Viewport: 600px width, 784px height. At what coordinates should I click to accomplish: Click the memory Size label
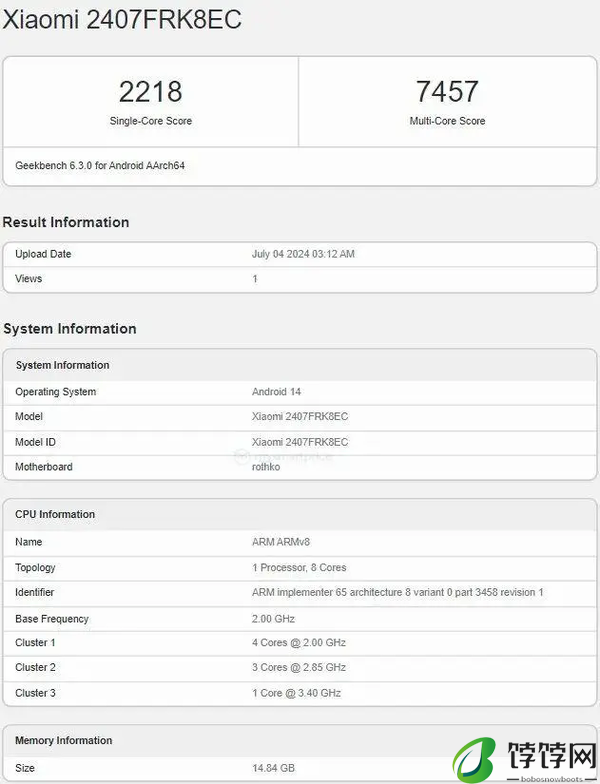(24, 768)
